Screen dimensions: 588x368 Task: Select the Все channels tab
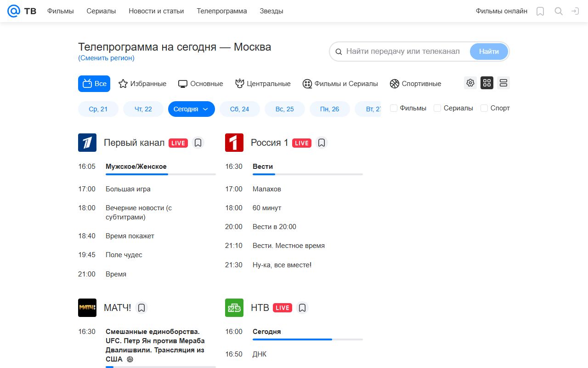(x=94, y=84)
